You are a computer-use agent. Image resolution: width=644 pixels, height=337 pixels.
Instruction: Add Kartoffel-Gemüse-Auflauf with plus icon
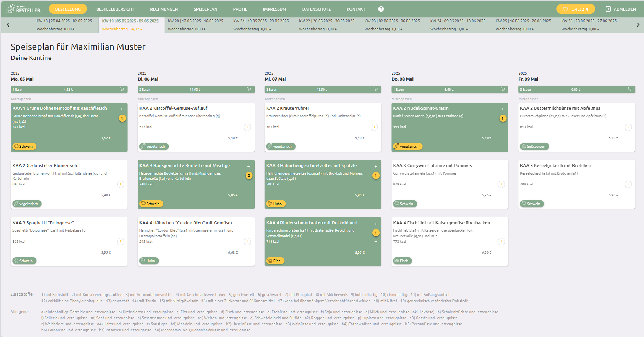247,127
